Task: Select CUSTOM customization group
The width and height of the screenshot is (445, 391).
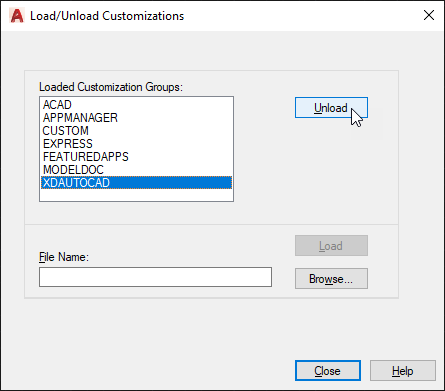Action: (x=136, y=131)
